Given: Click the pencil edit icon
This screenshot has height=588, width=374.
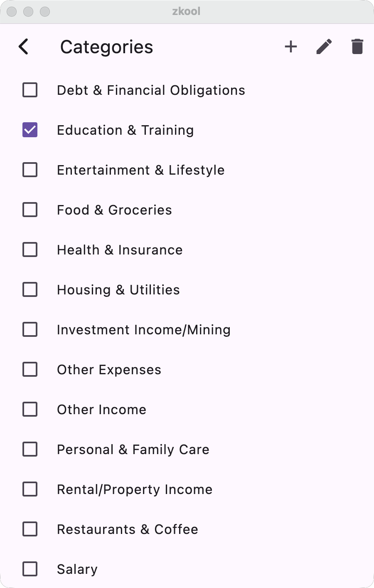Looking at the screenshot, I should (324, 47).
